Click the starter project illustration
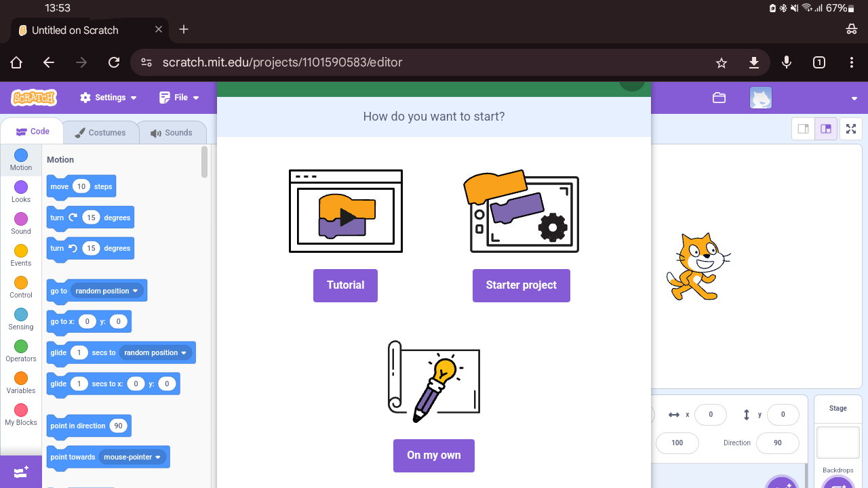868x488 pixels. tap(521, 211)
